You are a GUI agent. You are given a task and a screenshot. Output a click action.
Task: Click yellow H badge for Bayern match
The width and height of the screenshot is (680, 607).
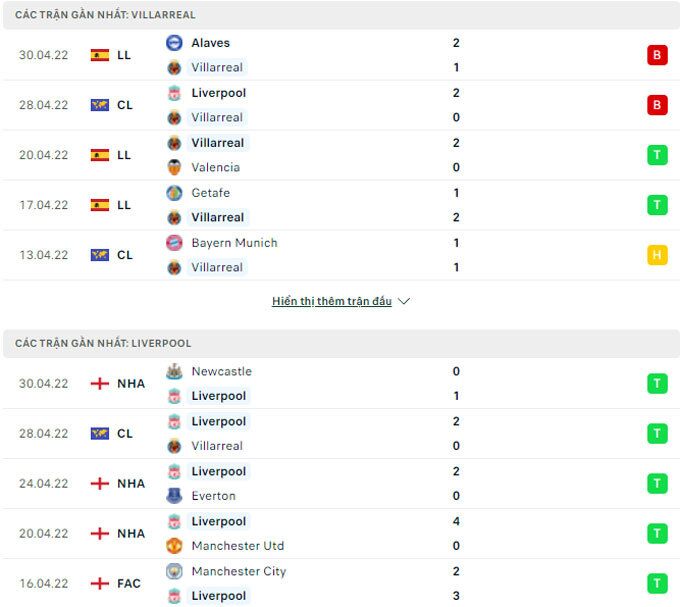pyautogui.click(x=657, y=255)
